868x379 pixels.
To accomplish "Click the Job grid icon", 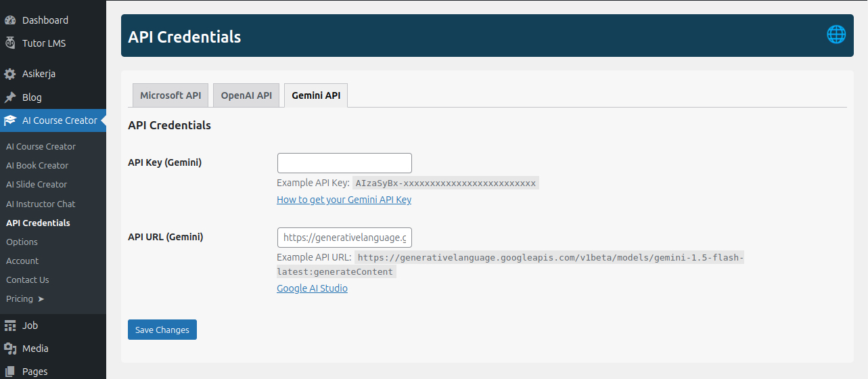I will [10, 326].
